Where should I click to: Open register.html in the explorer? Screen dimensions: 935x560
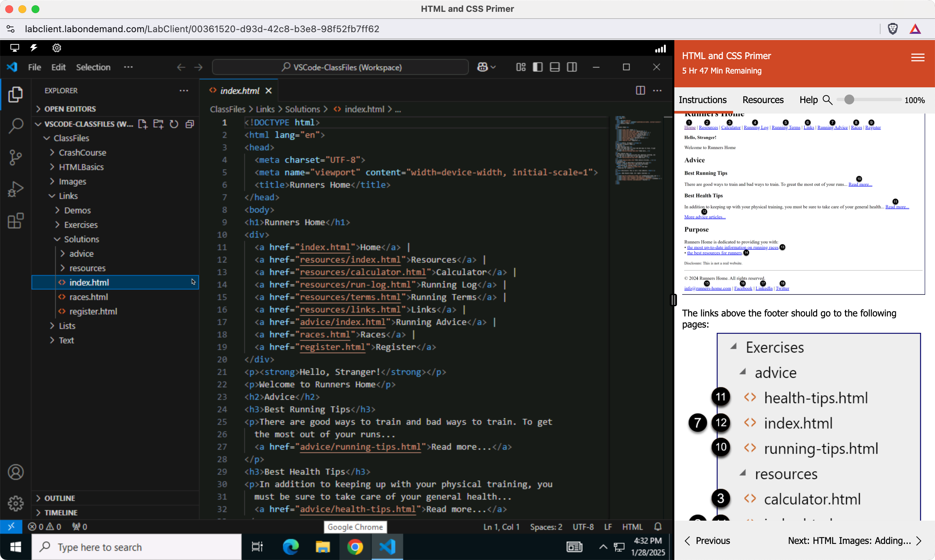115,311
